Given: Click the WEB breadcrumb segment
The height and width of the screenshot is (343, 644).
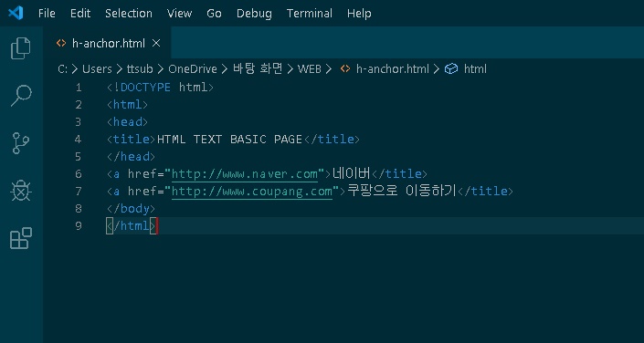Looking at the screenshot, I should coord(310,69).
